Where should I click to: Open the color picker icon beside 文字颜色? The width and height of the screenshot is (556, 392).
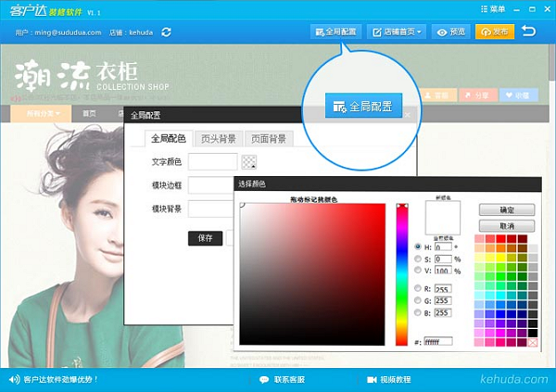(249, 162)
